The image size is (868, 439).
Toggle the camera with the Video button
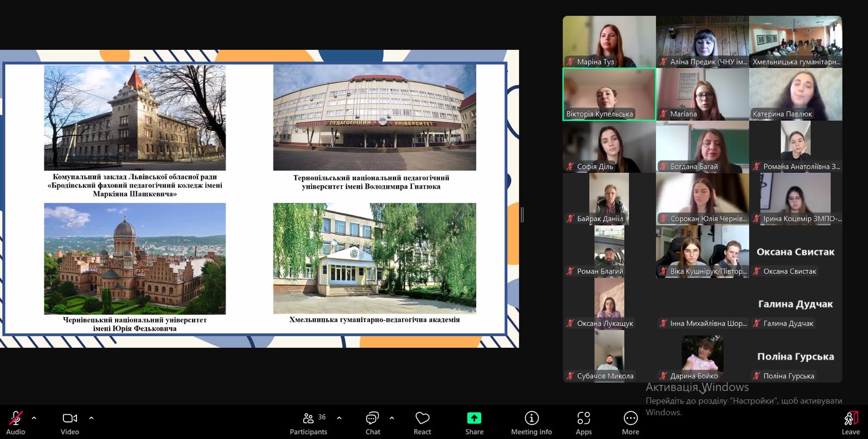pos(70,422)
